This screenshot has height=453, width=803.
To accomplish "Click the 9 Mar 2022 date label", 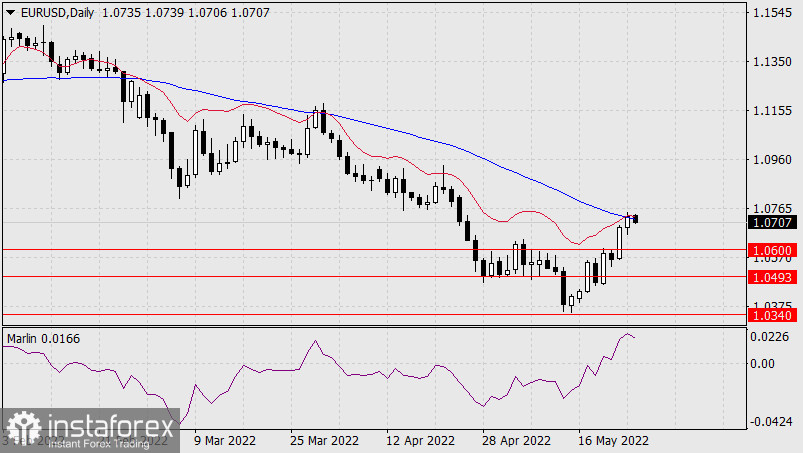I will 225,440.
